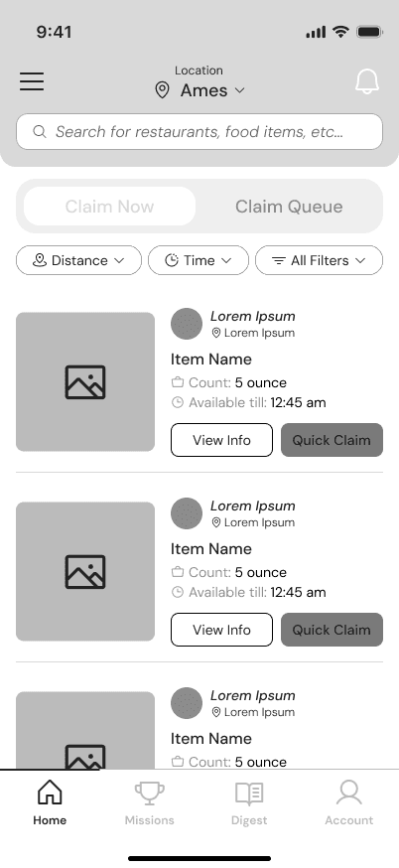Viewport: 399px width, 868px height.
Task: Open the Distance filter dropdown
Action: [x=78, y=260]
